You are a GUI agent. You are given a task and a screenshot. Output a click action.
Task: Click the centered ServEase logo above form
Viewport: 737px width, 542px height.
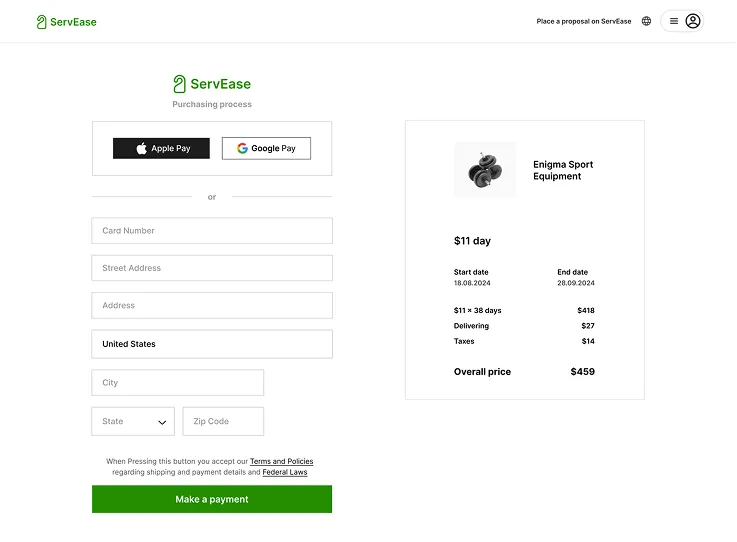(211, 84)
